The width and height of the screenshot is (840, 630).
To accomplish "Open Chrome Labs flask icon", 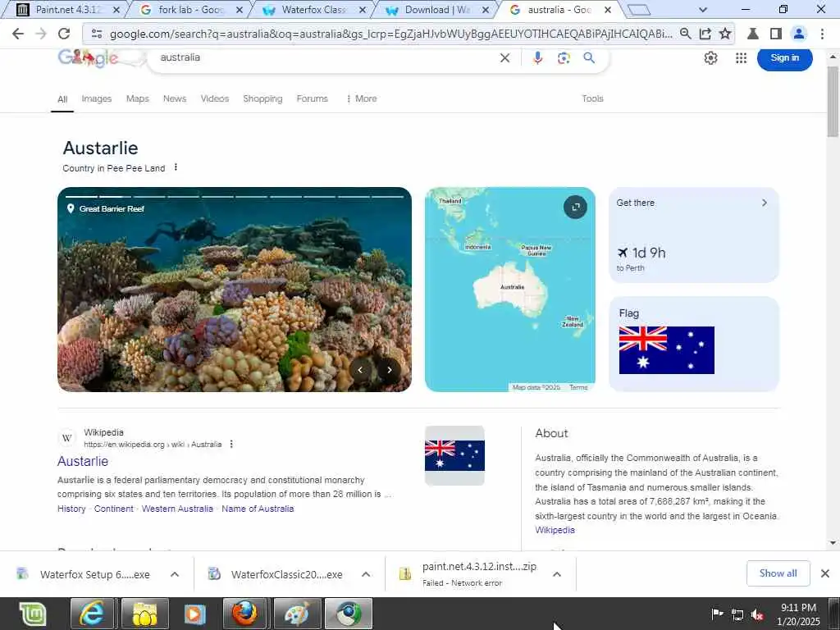I will tap(753, 34).
